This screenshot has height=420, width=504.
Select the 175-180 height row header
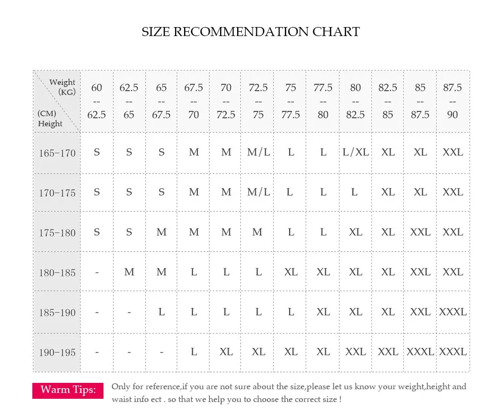click(x=57, y=233)
